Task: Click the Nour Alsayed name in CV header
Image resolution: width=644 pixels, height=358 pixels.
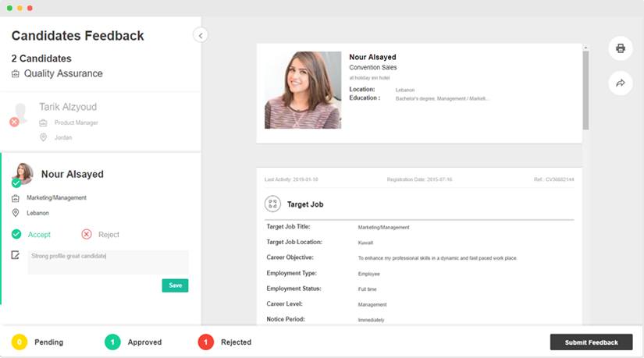Action: coord(372,57)
